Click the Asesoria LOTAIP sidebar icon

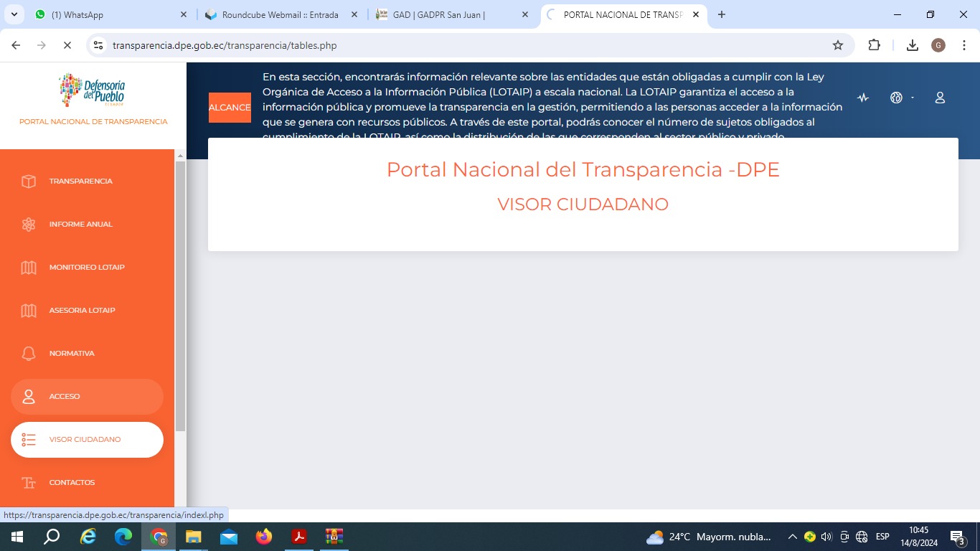click(29, 311)
